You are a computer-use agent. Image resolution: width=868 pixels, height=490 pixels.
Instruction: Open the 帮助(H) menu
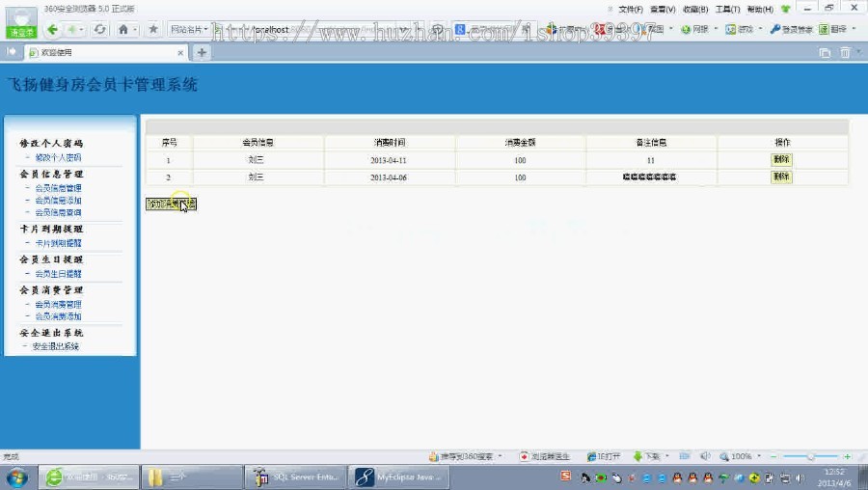pyautogui.click(x=760, y=9)
